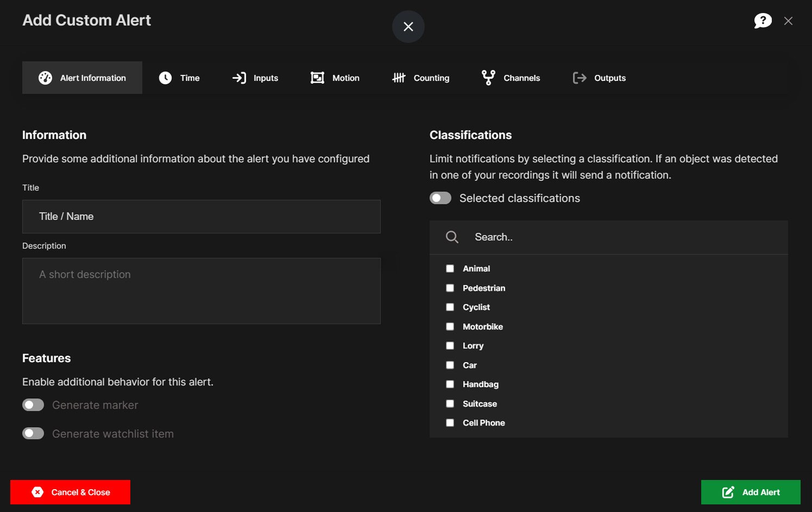
Task: Click the Channels branch icon
Action: [489, 78]
